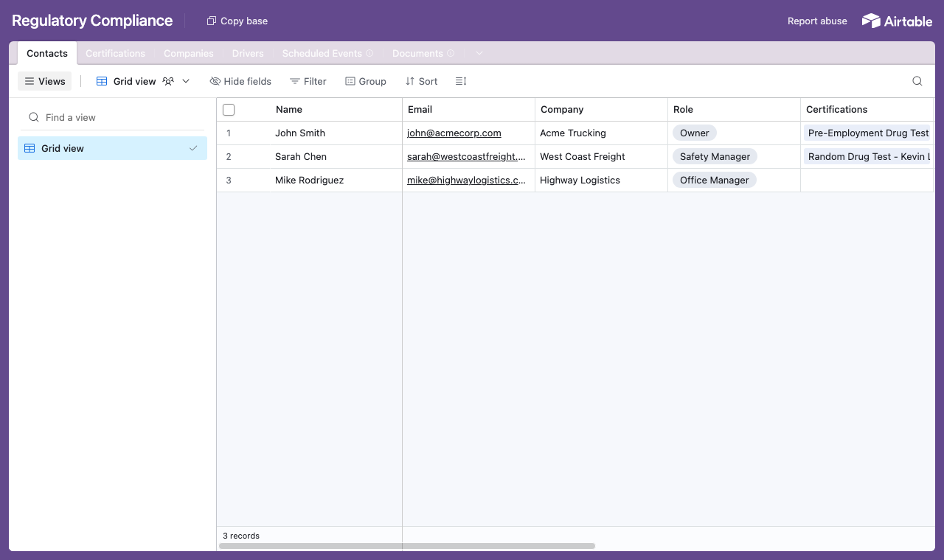The width and height of the screenshot is (944, 560).
Task: Click the Copy base button
Action: click(237, 21)
